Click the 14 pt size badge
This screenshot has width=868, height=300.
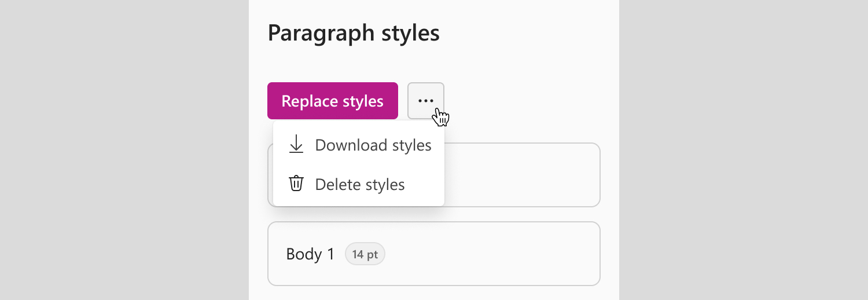point(365,254)
